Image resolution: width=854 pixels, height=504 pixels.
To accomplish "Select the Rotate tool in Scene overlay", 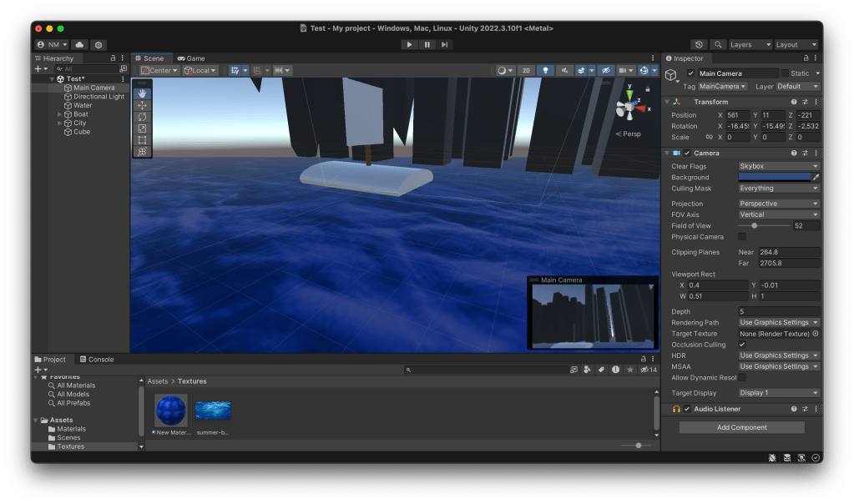I will pyautogui.click(x=142, y=117).
